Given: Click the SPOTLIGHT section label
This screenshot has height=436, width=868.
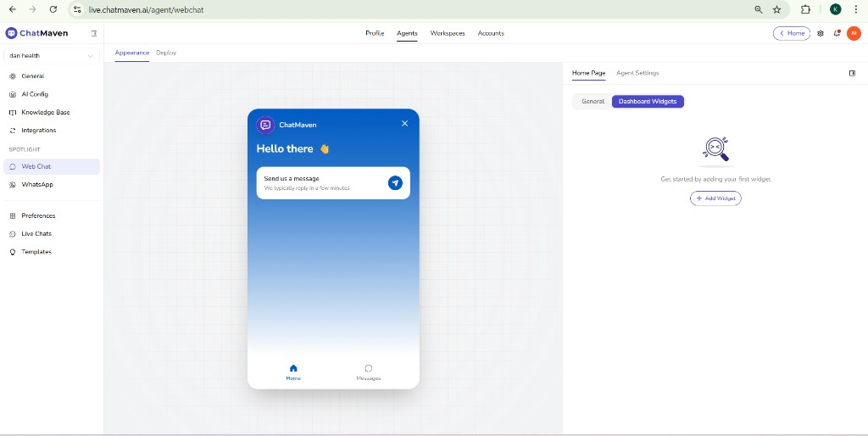Looking at the screenshot, I should pyautogui.click(x=25, y=149).
